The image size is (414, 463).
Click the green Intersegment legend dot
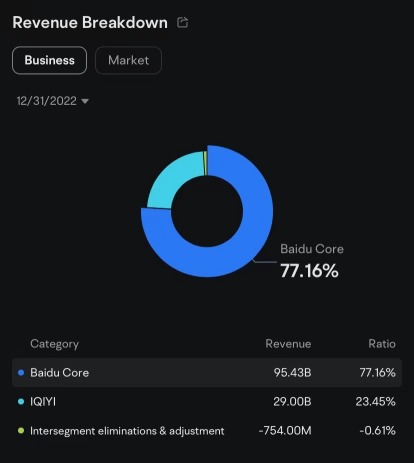click(21, 431)
